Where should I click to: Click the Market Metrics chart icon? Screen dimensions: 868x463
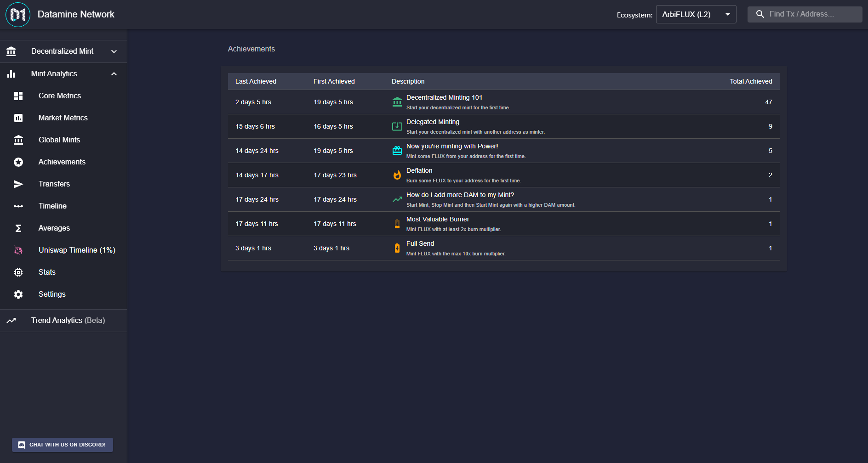click(18, 118)
